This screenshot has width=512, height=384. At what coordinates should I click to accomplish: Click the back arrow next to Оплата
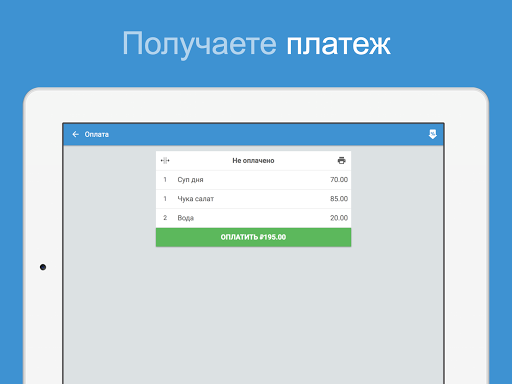76,134
